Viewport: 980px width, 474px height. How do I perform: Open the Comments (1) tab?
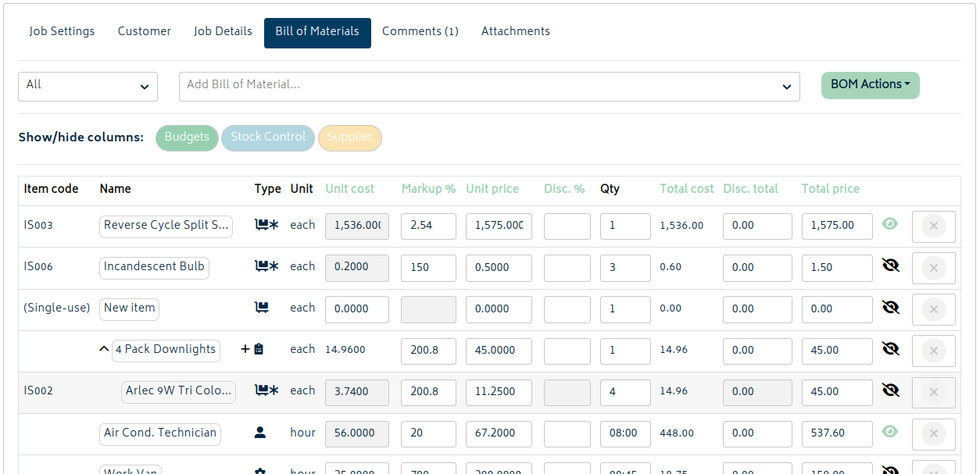(x=420, y=32)
